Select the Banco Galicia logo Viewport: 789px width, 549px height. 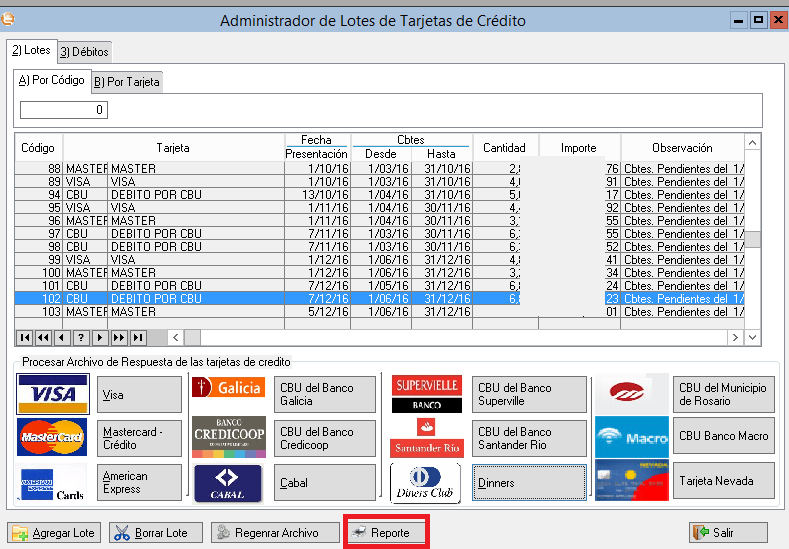(x=228, y=389)
